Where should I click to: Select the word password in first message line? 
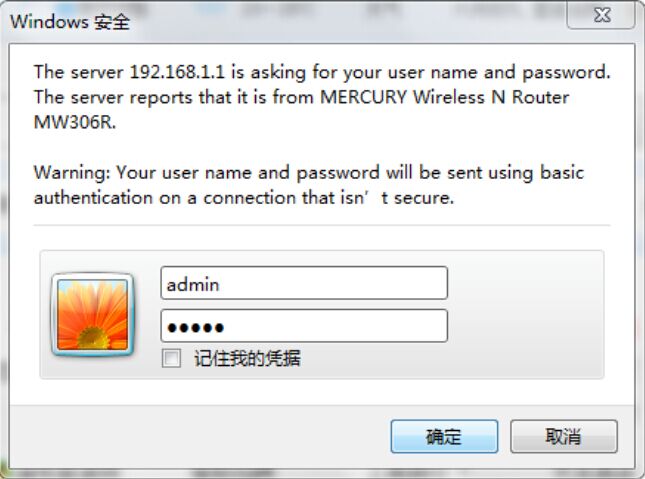(566, 73)
